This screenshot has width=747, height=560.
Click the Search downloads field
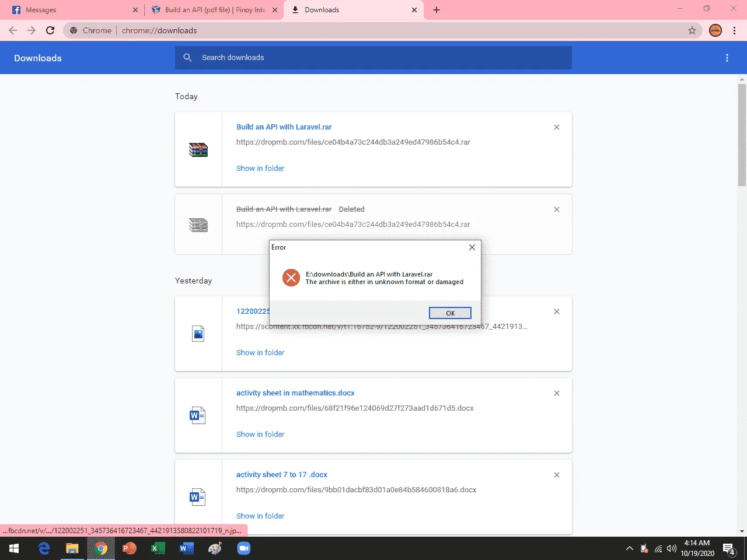click(373, 58)
